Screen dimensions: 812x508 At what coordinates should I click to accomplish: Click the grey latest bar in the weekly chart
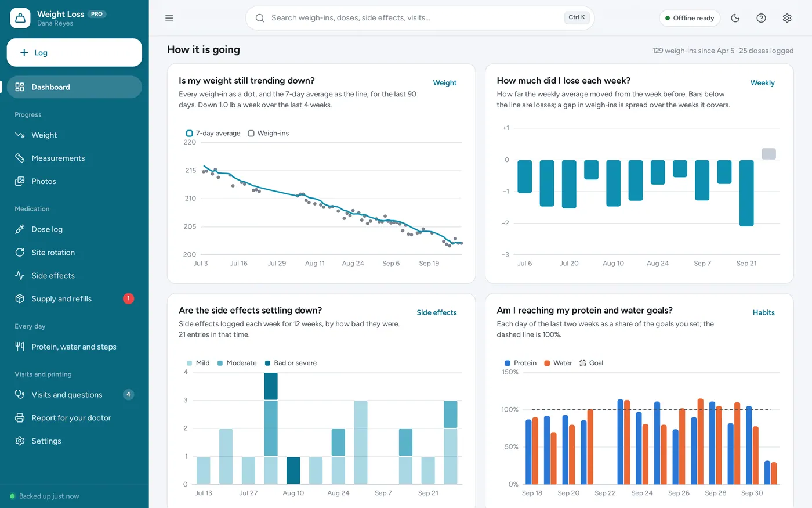768,154
